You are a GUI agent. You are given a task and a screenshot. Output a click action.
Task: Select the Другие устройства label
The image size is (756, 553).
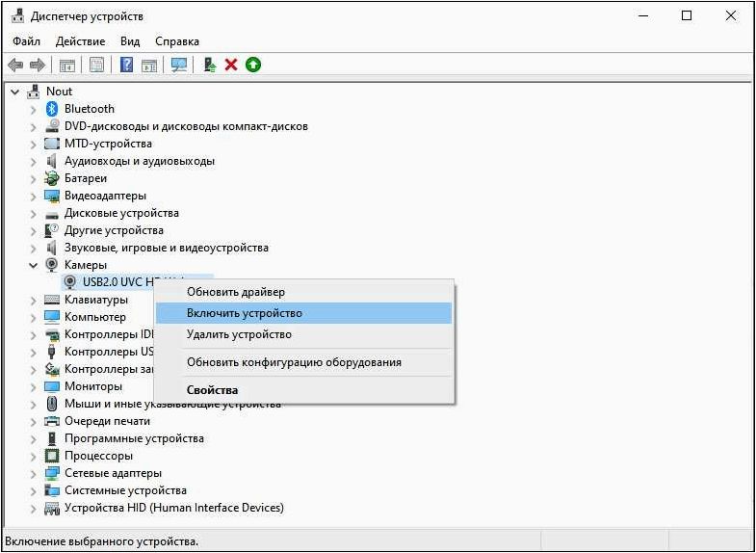click(x=114, y=230)
